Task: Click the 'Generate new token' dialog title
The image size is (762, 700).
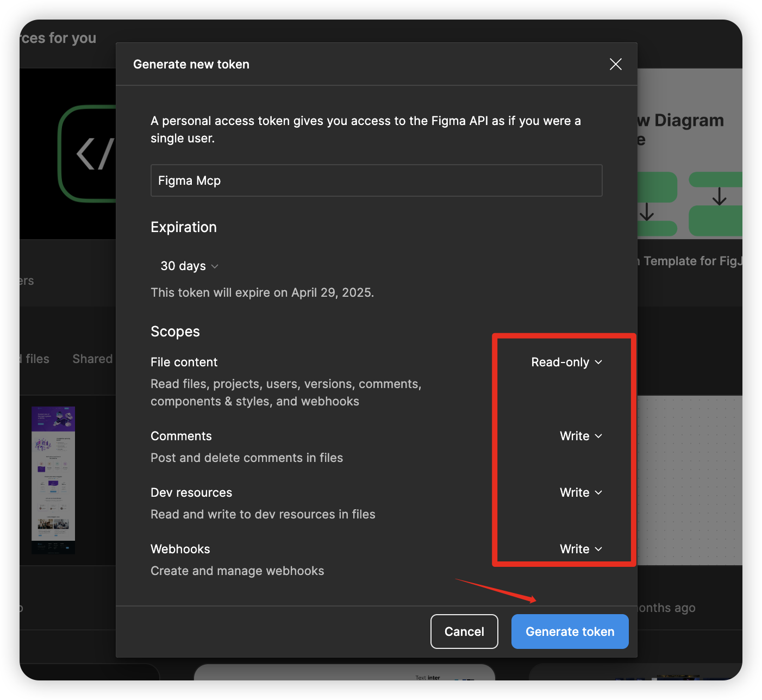Action: (x=191, y=64)
